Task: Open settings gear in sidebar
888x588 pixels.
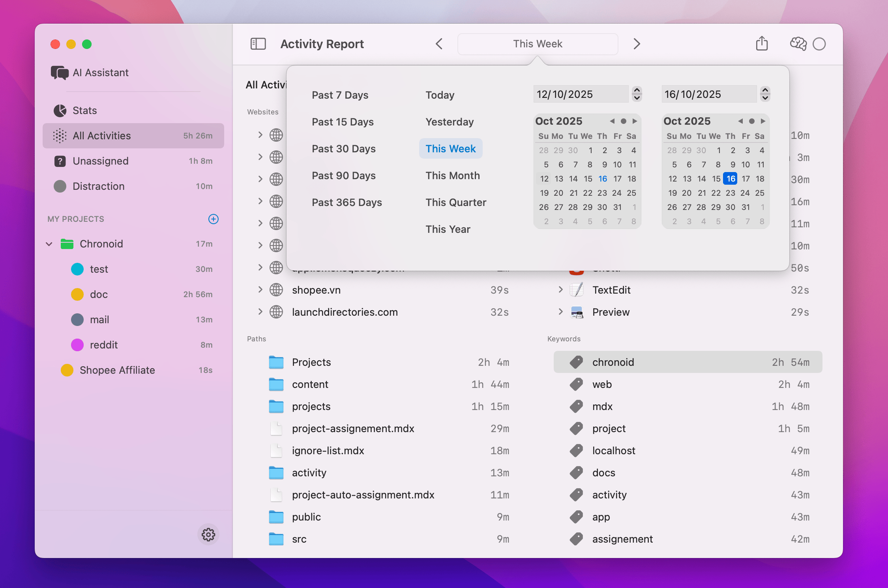Action: [208, 535]
